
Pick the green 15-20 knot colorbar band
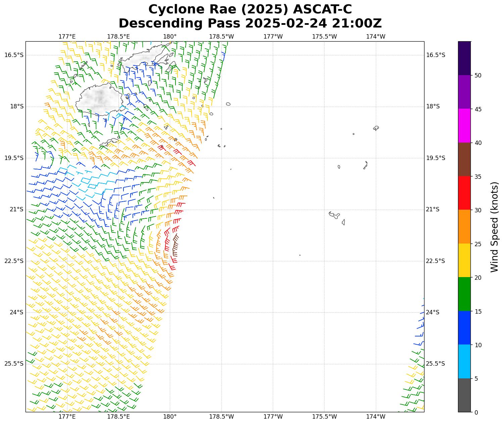click(x=464, y=294)
